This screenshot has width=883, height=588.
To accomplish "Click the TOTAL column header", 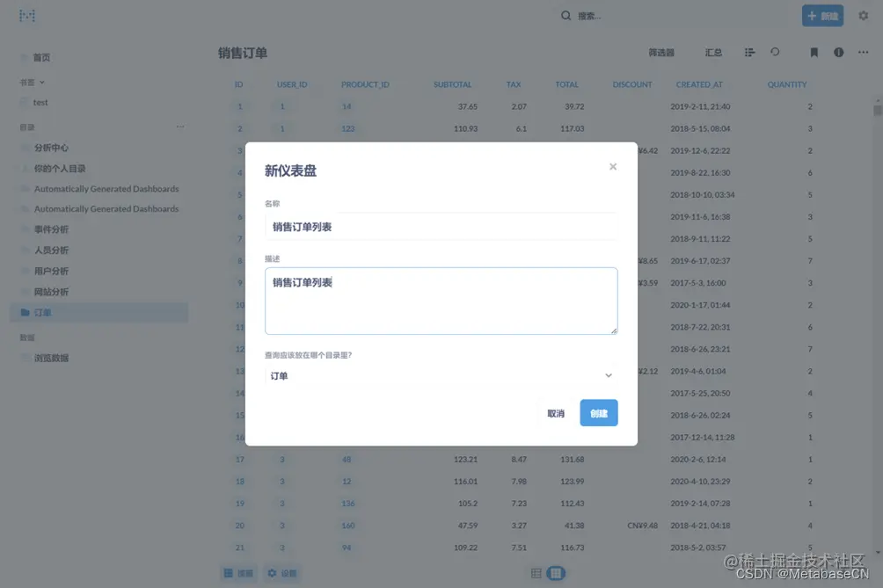I will (x=566, y=84).
